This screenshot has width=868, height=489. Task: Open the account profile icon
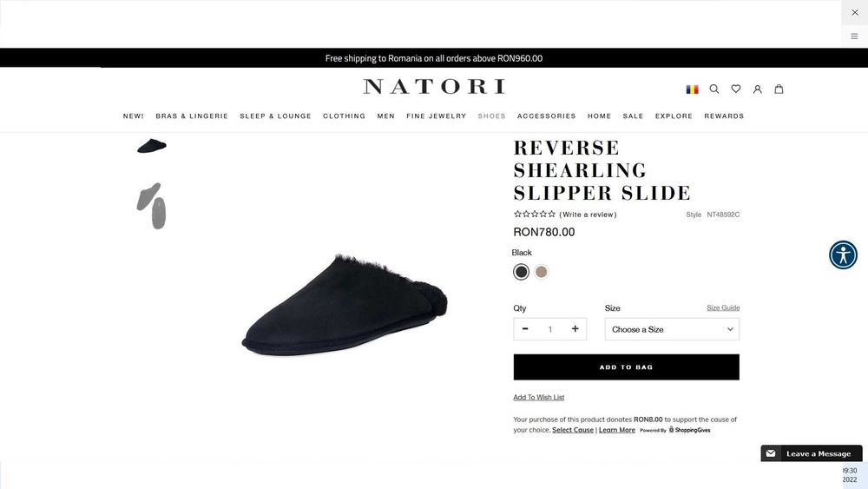coord(757,89)
